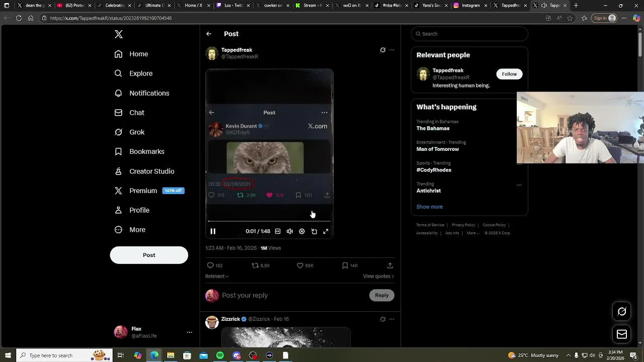Open Bookmarks in the sidebar
The height and width of the screenshot is (362, 644).
[139, 151]
